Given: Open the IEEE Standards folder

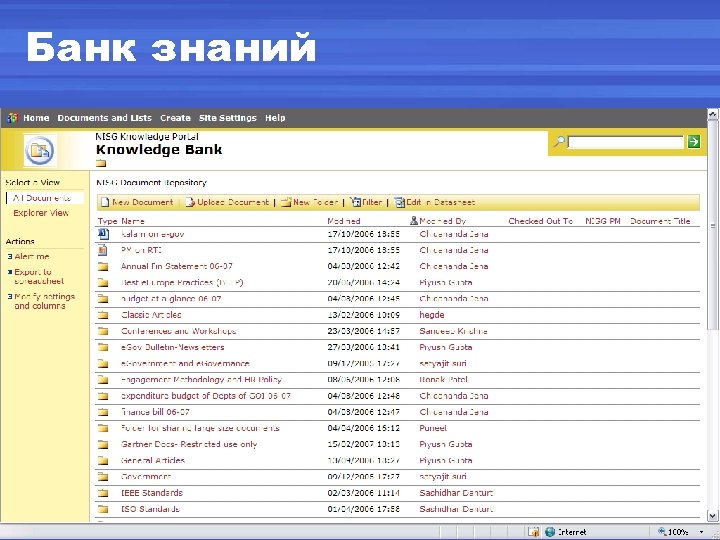Looking at the screenshot, I should click(x=152, y=493).
